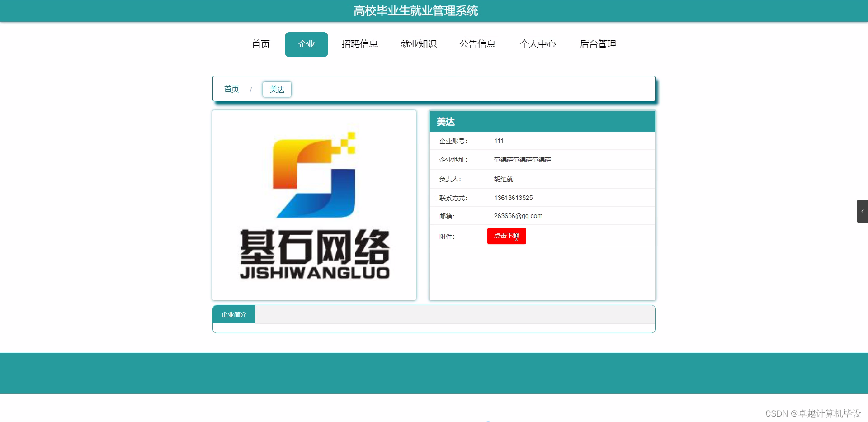Collapse the side panel with the chevron
Image resolution: width=868 pixels, height=422 pixels.
pyautogui.click(x=863, y=211)
